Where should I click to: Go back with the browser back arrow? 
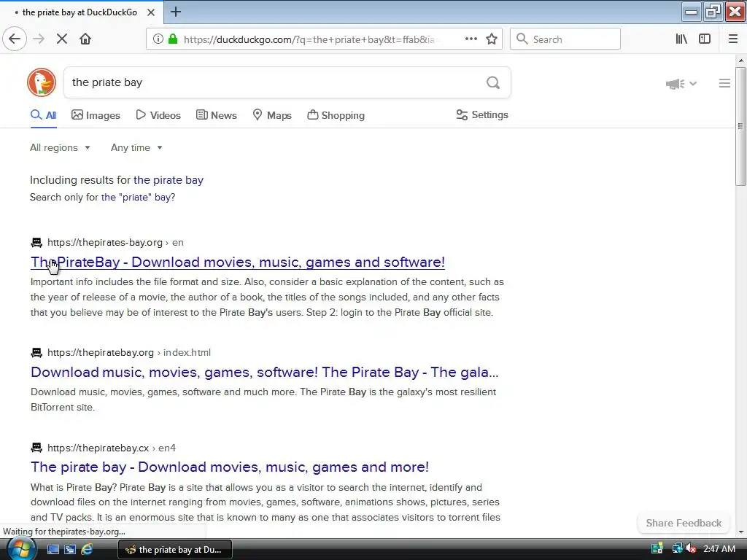[15, 39]
